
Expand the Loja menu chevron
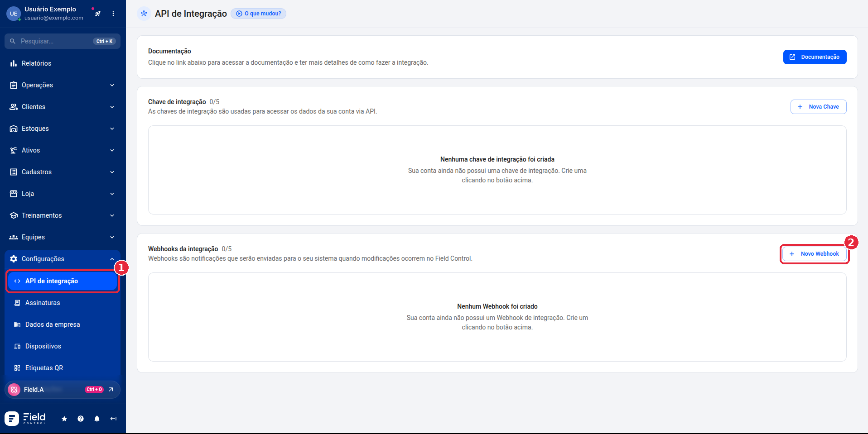pyautogui.click(x=112, y=194)
